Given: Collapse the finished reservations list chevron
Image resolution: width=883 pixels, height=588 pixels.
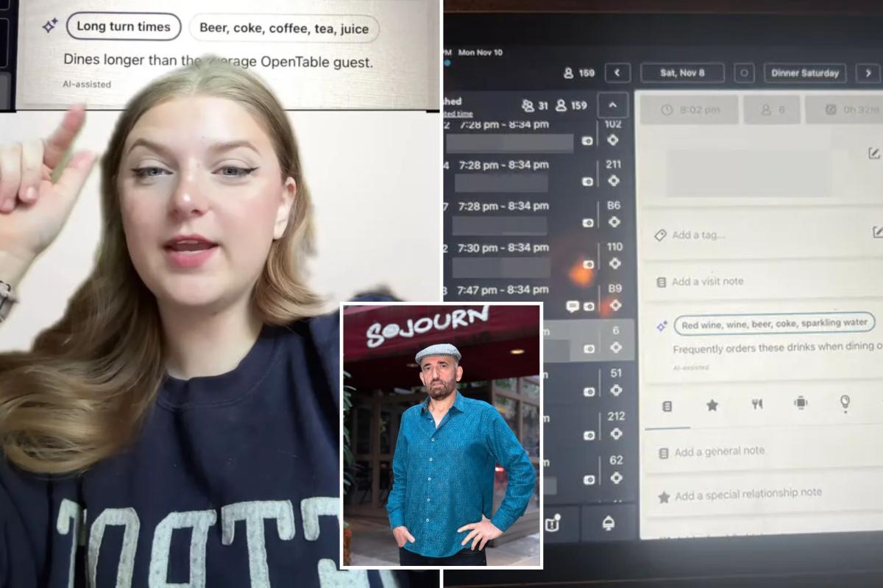Looking at the screenshot, I should pos(613,105).
